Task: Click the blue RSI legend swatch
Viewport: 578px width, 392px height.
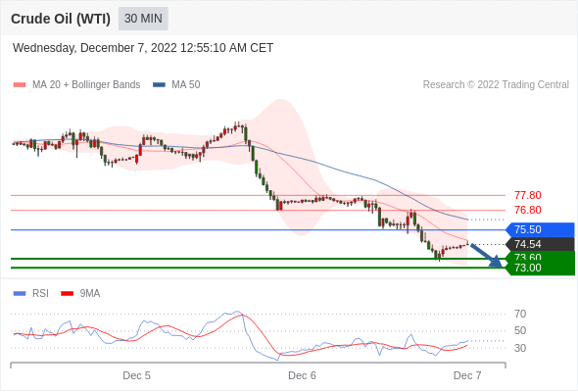Action: (x=20, y=294)
